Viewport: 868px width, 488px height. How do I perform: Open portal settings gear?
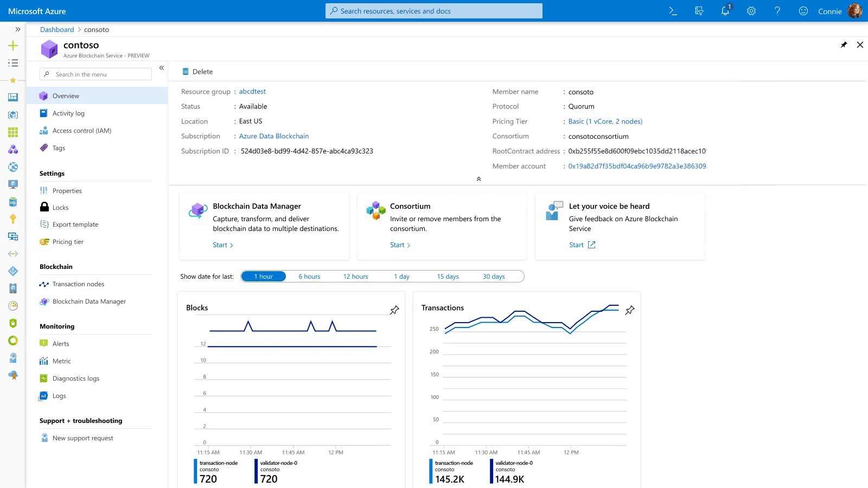[x=751, y=11]
